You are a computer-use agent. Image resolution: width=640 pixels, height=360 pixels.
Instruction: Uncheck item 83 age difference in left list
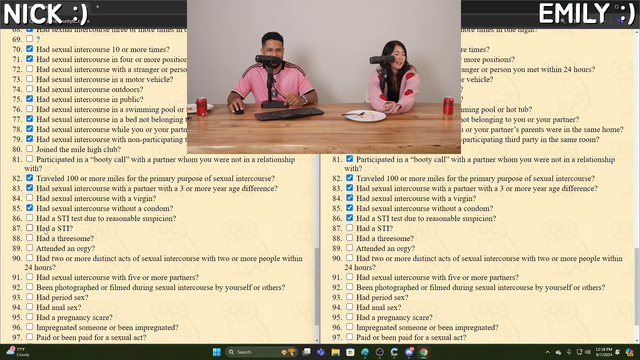(29, 188)
